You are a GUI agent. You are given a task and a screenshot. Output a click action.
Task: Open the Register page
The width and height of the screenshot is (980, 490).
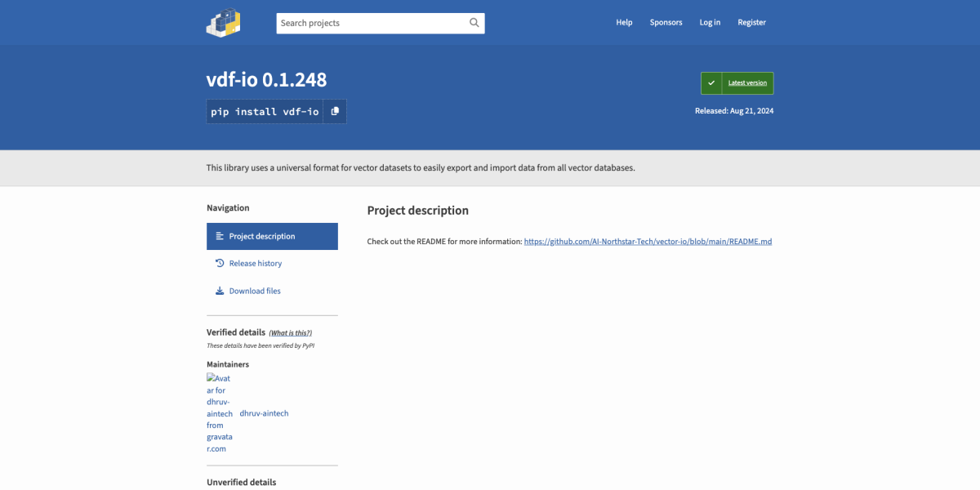pos(751,23)
